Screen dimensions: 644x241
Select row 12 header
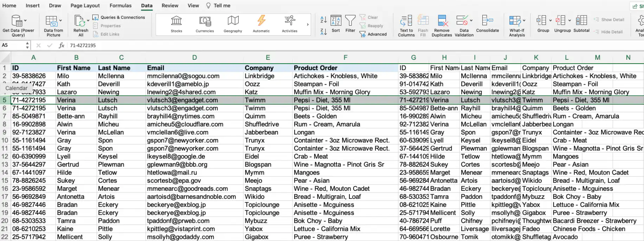click(x=5, y=156)
